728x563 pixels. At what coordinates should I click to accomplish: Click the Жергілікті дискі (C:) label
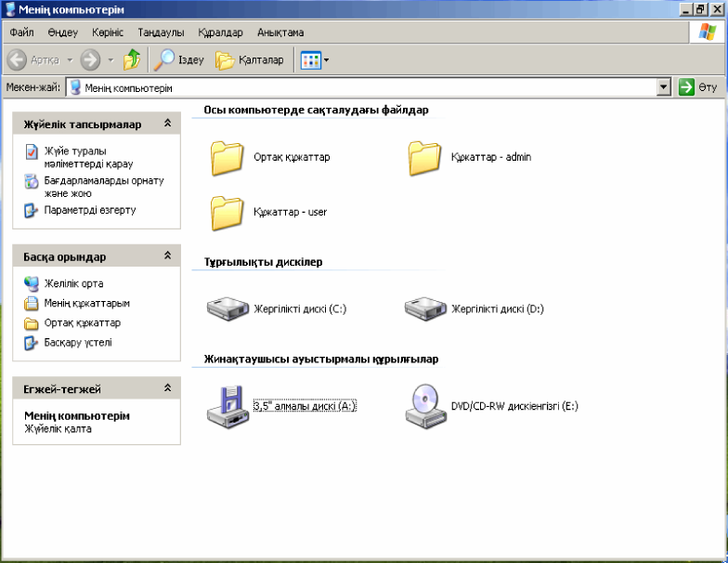pyautogui.click(x=300, y=308)
